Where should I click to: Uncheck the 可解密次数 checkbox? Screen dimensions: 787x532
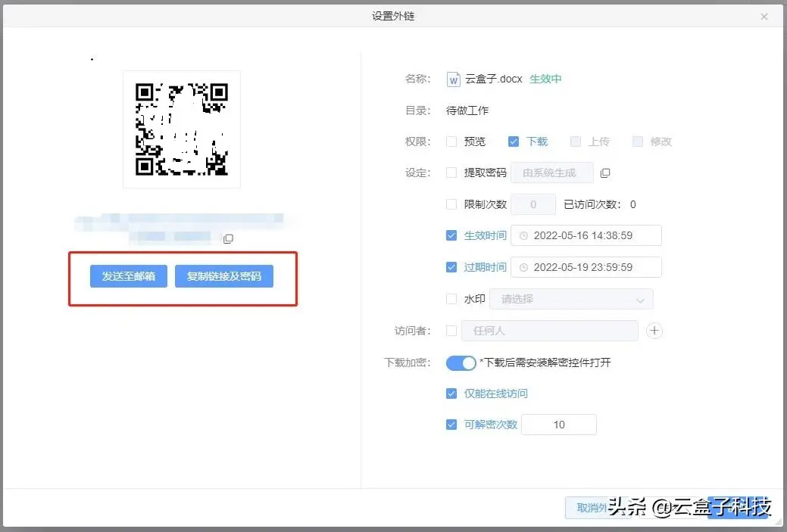(x=451, y=425)
